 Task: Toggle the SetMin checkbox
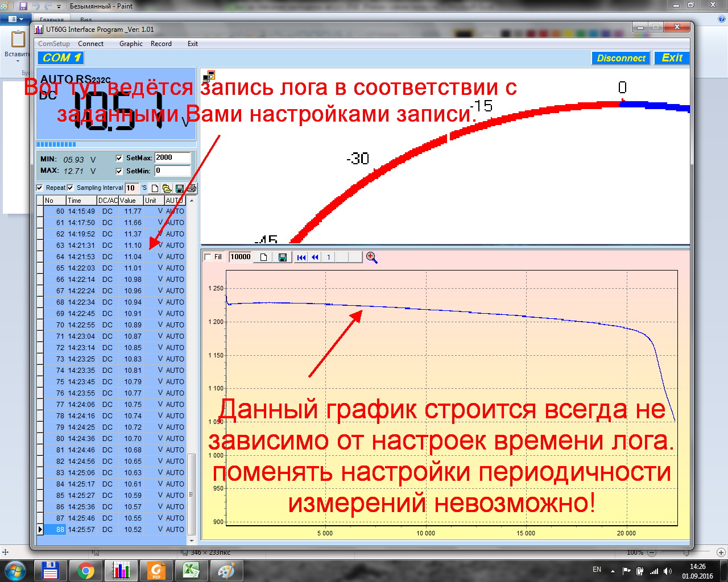click(x=119, y=171)
